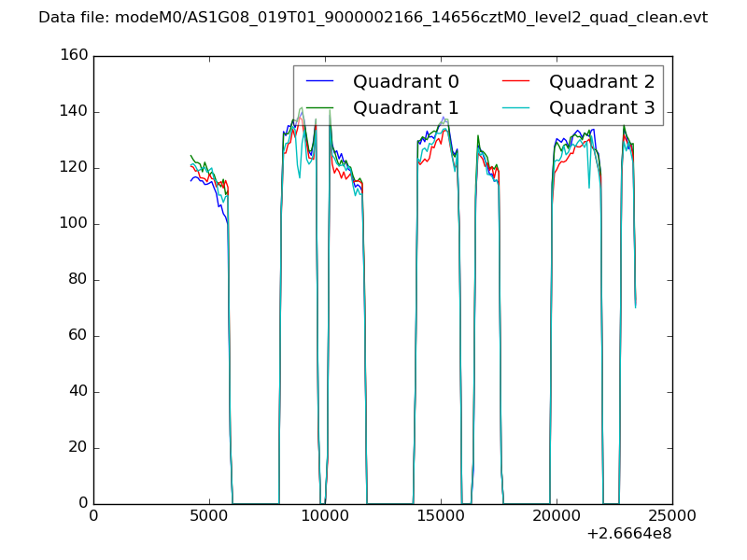Viewport: 747px width, 560px height.
Task: Click the 160 label on y-axis
Action: 72,56
